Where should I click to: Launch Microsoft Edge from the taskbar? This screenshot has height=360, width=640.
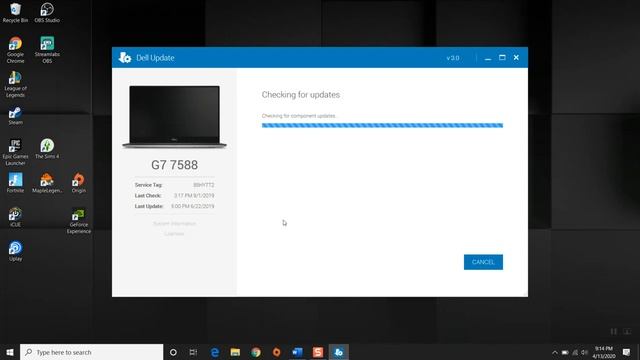[x=215, y=352]
